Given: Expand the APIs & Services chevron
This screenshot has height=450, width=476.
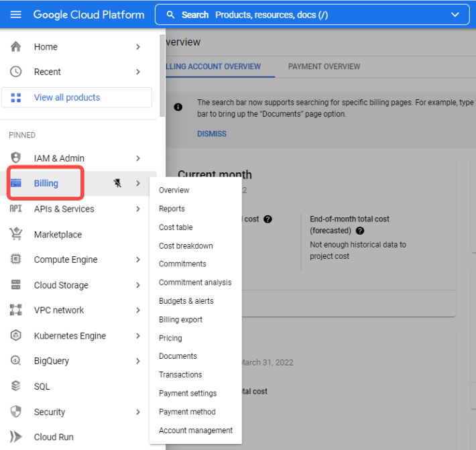Looking at the screenshot, I should pos(138,209).
